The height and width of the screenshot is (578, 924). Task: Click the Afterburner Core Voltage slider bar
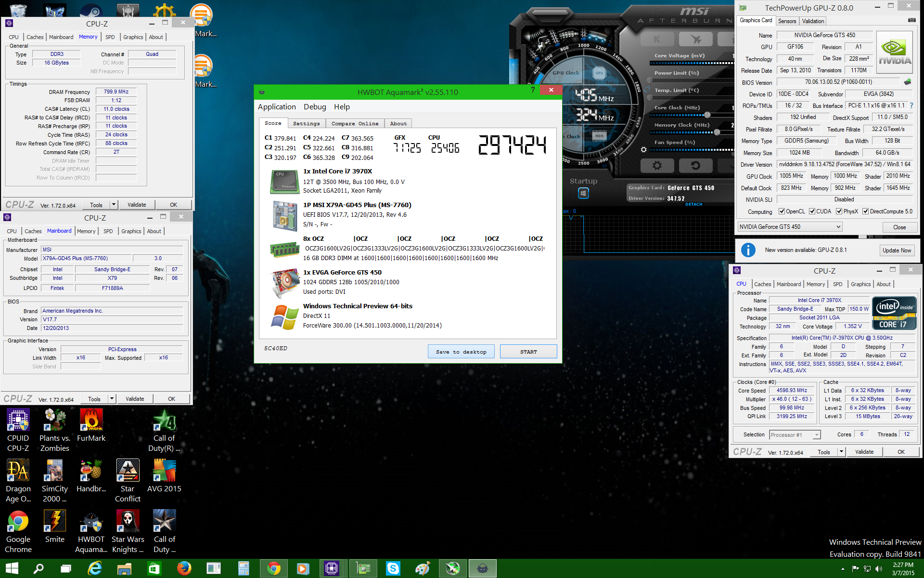pyautogui.click(x=692, y=63)
